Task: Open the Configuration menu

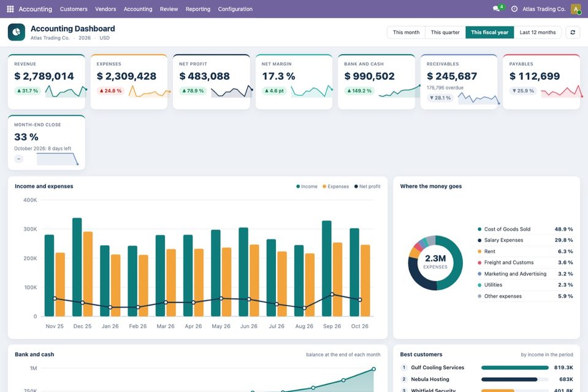Action: 235,9
